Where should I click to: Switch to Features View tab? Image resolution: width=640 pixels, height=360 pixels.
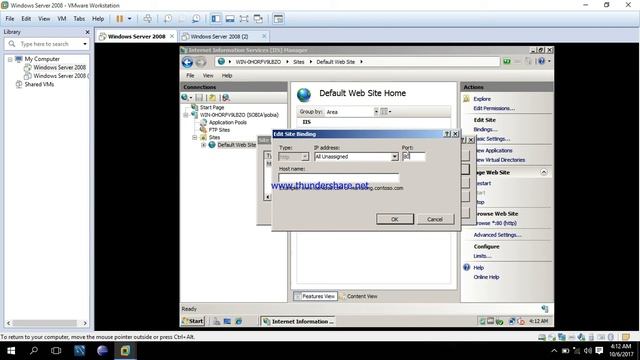pyautogui.click(x=315, y=296)
